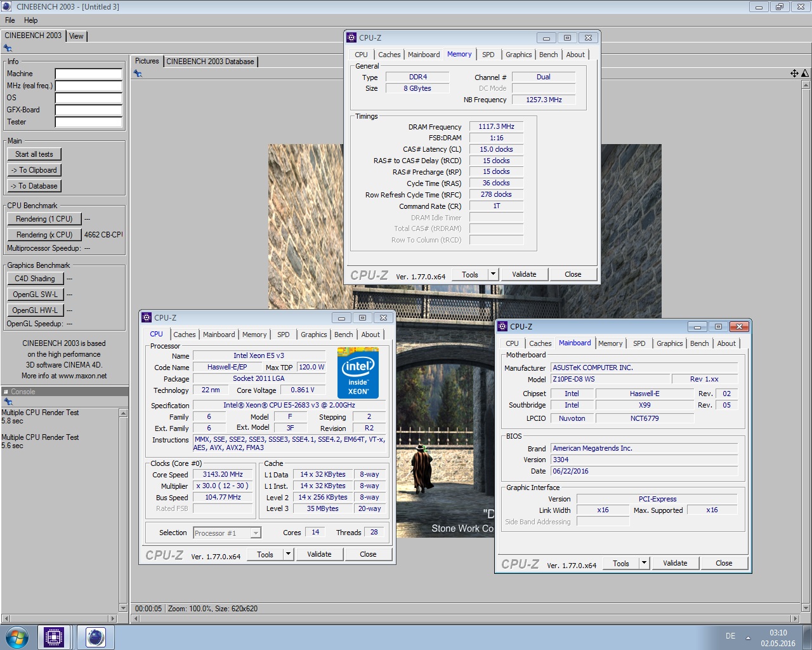The image size is (812, 650).
Task: Click Start all tests button
Action: point(34,154)
